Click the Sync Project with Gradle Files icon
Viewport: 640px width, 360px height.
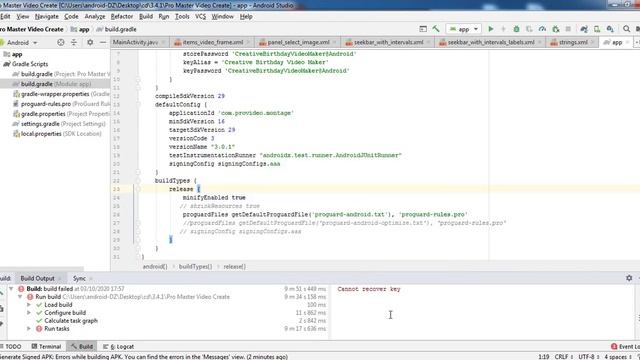pyautogui.click(x=584, y=29)
